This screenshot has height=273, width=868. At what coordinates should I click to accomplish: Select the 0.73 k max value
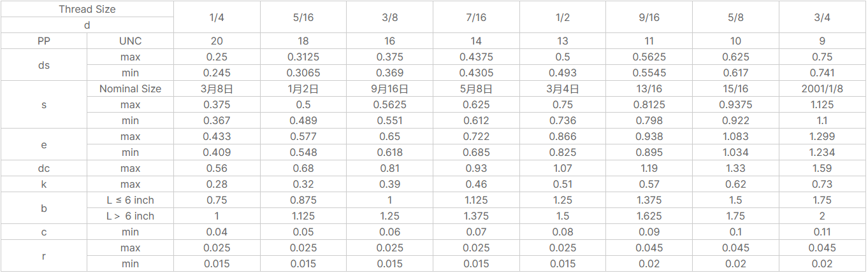822,184
